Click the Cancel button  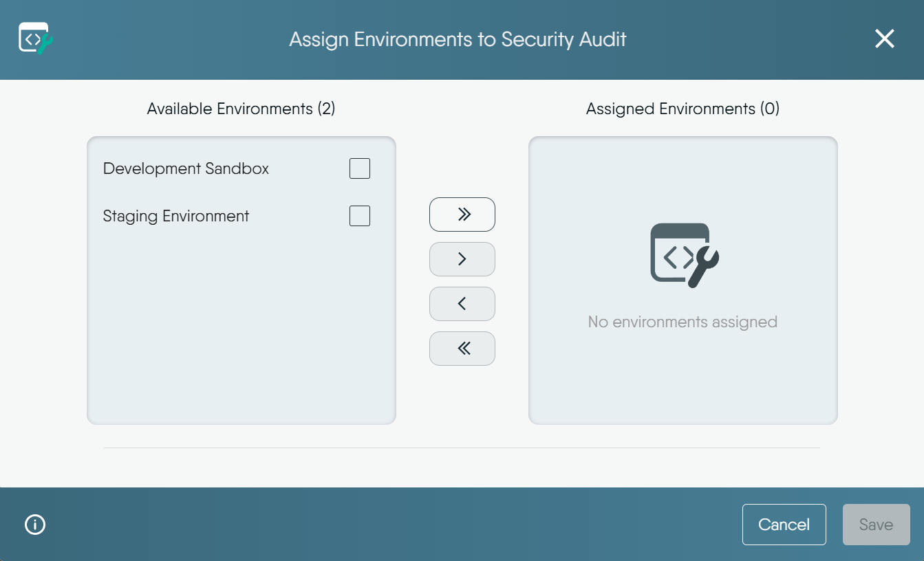(784, 524)
